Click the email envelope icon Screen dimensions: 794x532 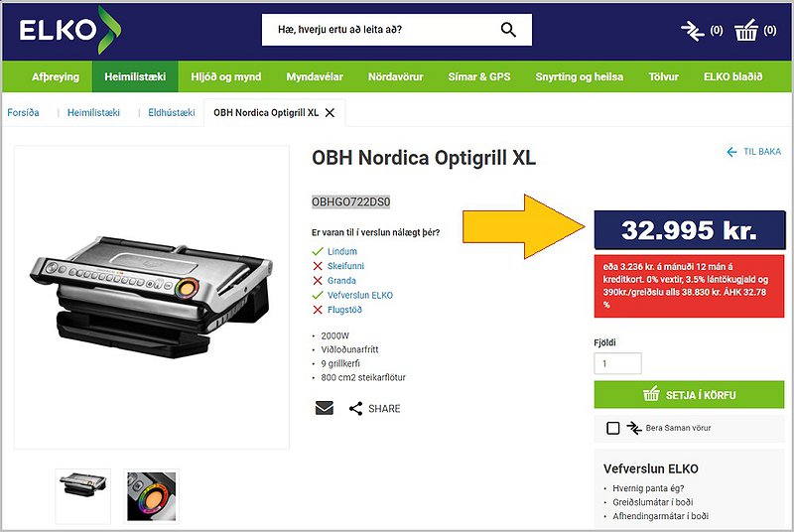click(x=325, y=408)
